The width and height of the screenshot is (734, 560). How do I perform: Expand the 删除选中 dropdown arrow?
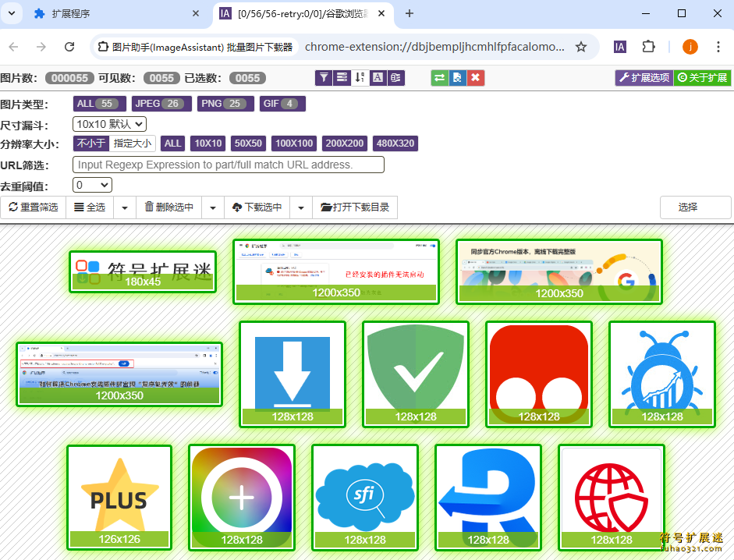pyautogui.click(x=213, y=207)
